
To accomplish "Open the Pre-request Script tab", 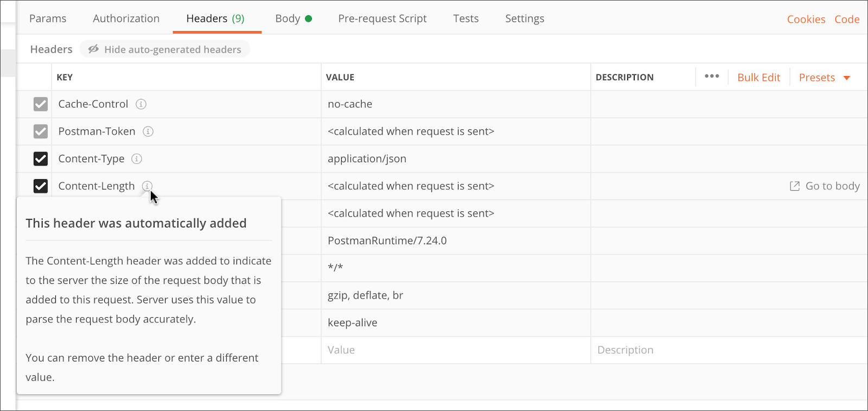I will click(382, 18).
